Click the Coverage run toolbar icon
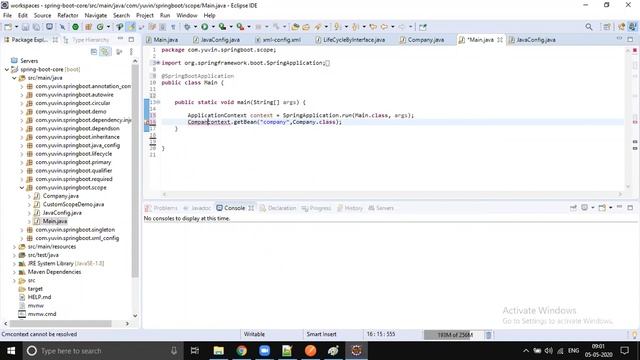 pyautogui.click(x=222, y=27)
